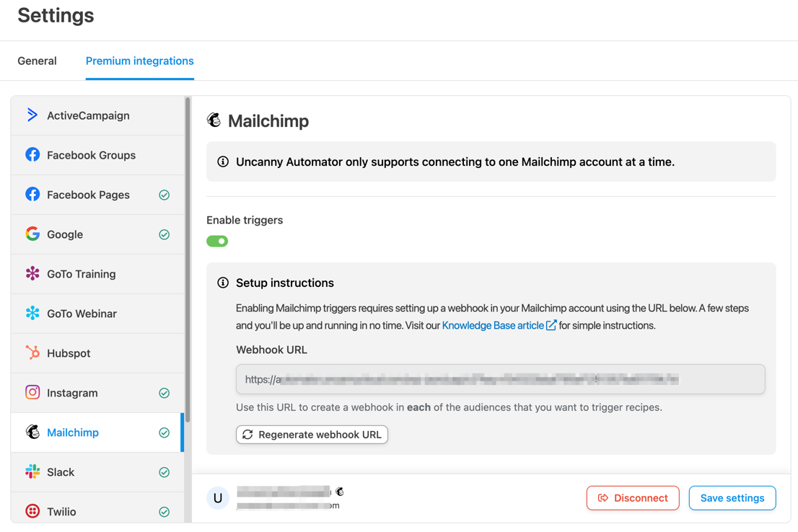Select Hubspot in the integrations list
The width and height of the screenshot is (798, 532).
pyautogui.click(x=97, y=353)
